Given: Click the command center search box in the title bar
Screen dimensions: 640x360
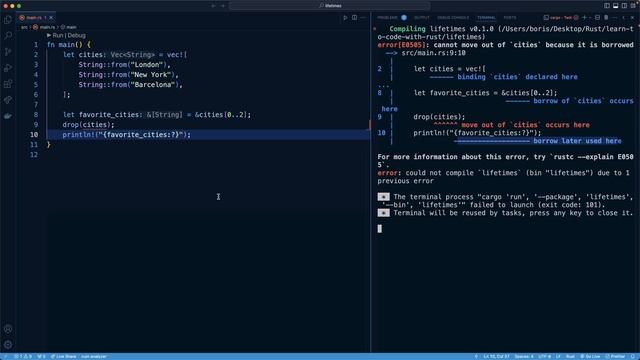Looking at the screenshot, I should pyautogui.click(x=330, y=6).
